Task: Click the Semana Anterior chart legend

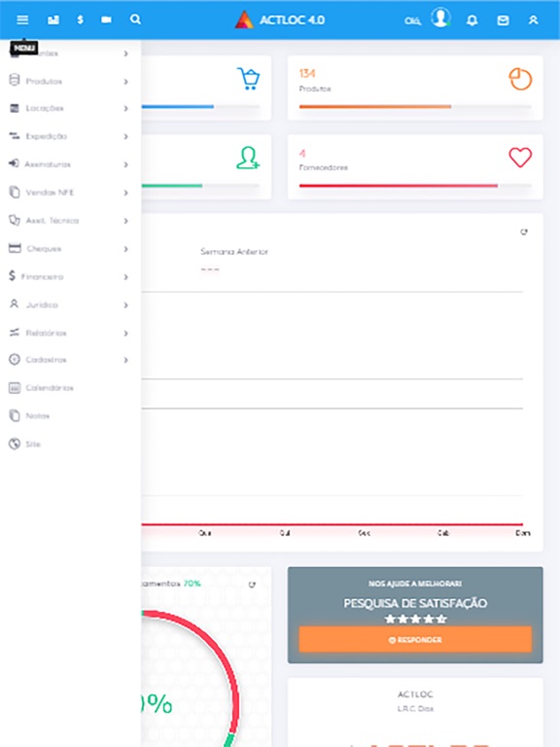Action: (x=234, y=252)
